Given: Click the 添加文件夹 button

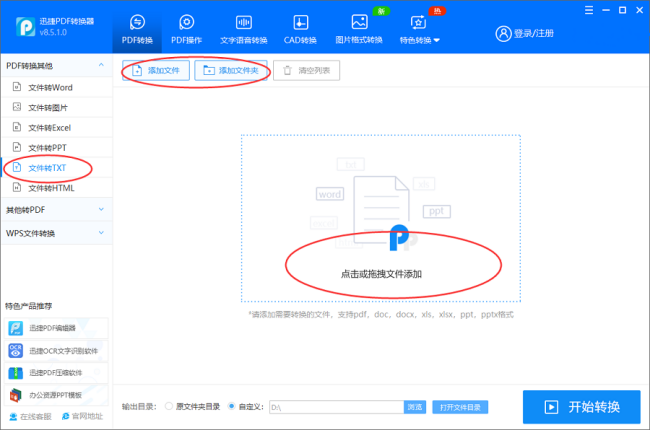Looking at the screenshot, I should point(231,70).
